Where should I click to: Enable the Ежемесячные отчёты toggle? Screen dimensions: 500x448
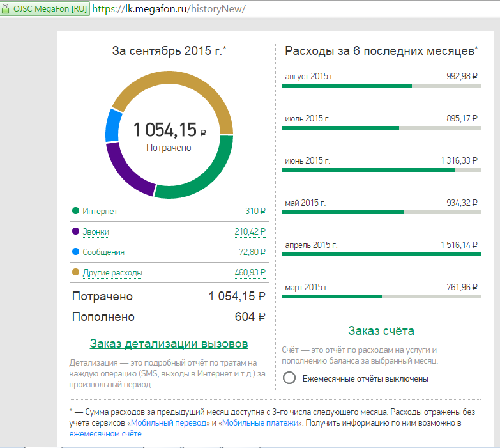tap(289, 378)
